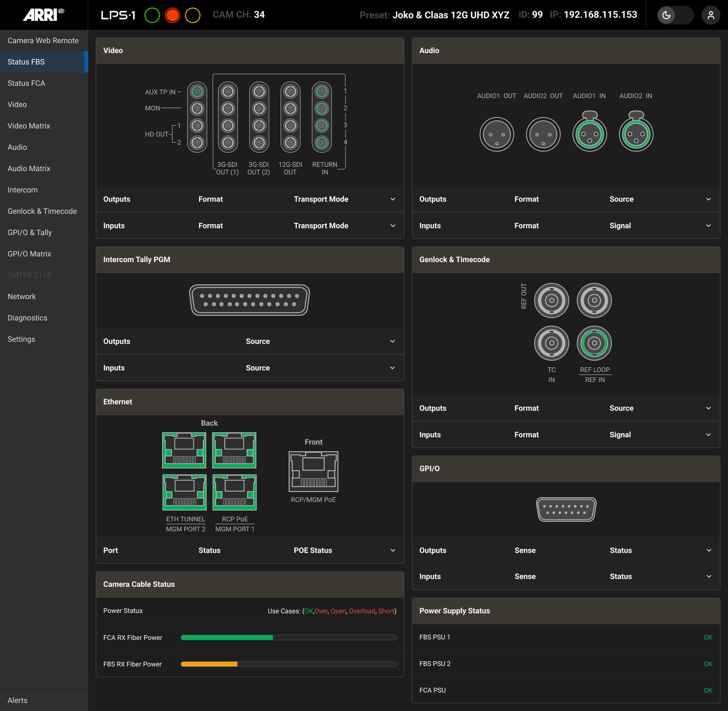The image size is (728, 711).
Task: Go to Genlock & Timecode in sidebar
Action: coord(42,211)
